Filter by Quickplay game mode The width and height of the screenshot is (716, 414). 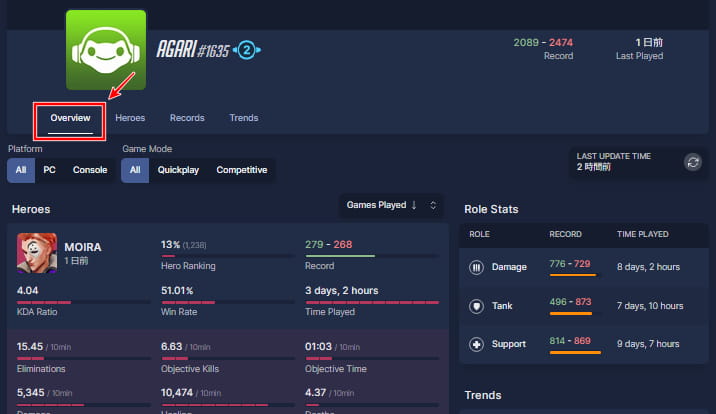tap(178, 170)
